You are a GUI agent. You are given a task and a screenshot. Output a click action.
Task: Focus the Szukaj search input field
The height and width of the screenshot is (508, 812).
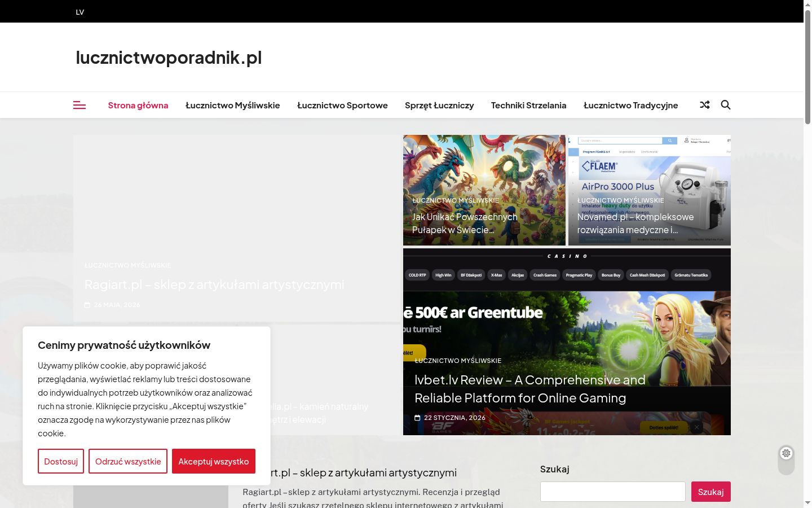[x=613, y=492]
